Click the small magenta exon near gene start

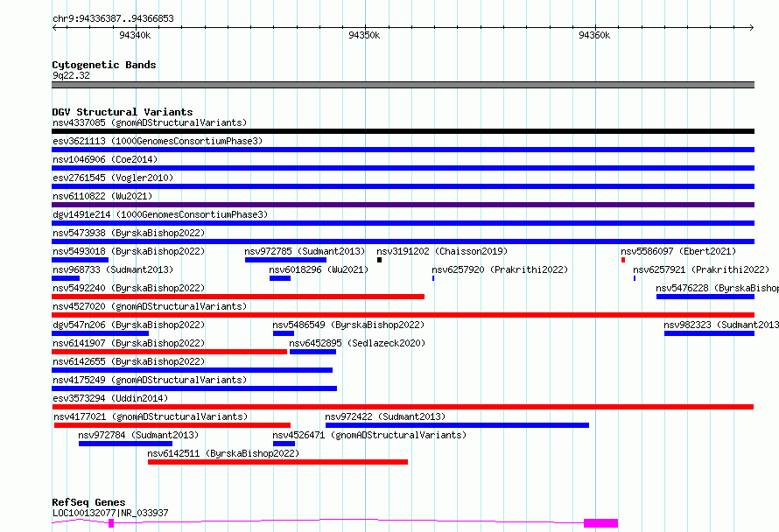(x=111, y=523)
